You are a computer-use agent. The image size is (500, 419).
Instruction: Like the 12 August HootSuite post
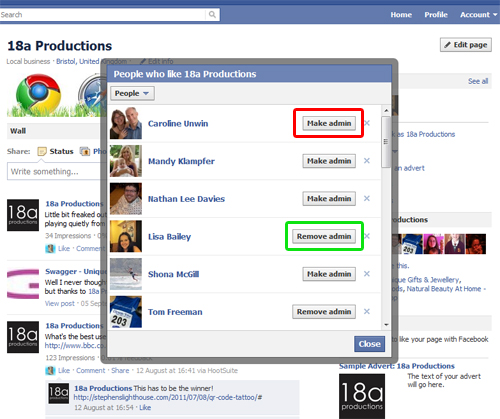[x=64, y=370]
